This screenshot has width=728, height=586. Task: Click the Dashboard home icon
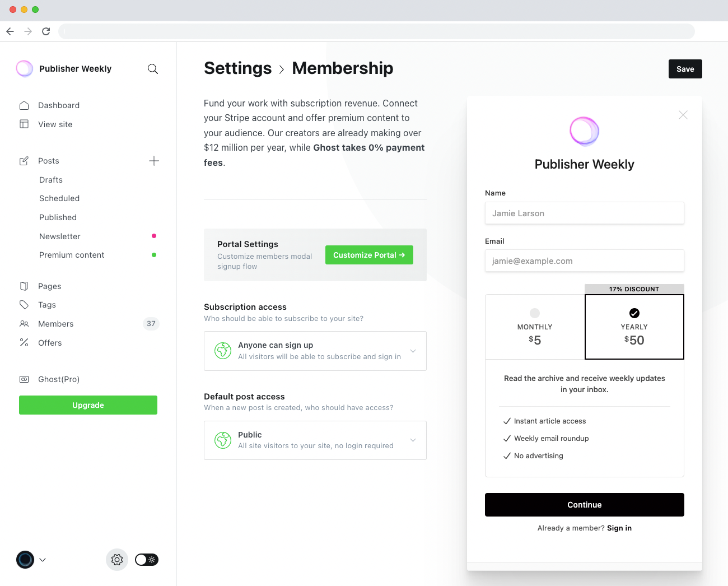24,105
